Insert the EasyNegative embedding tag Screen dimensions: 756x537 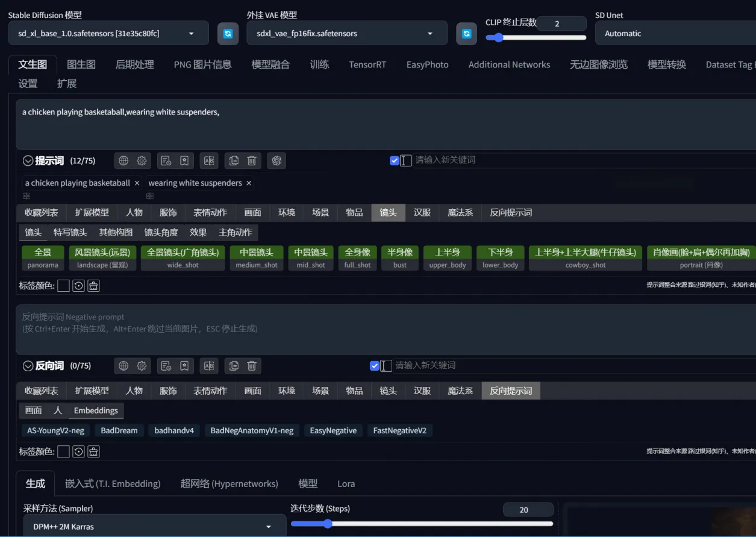point(333,430)
